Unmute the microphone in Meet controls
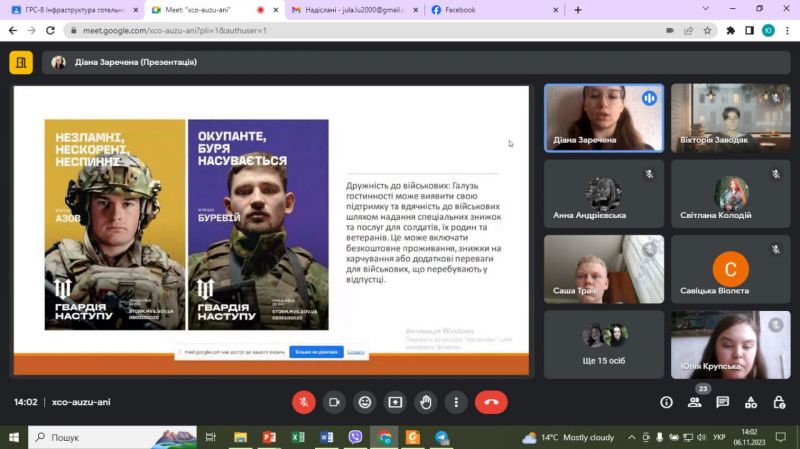Image resolution: width=800 pixels, height=449 pixels. click(304, 402)
